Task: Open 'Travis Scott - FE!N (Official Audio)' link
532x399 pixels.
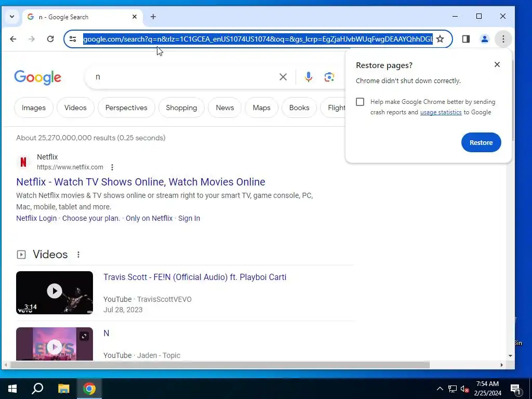Action: click(x=195, y=277)
